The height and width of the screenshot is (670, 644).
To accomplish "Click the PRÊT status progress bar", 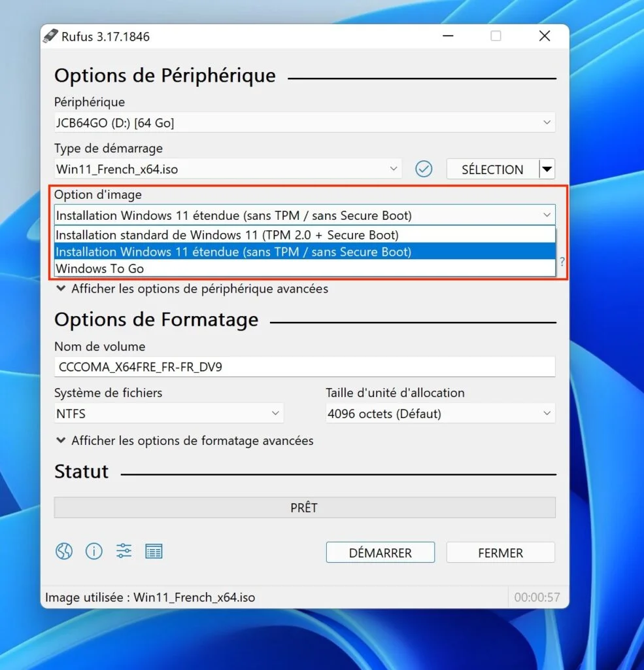I will coord(305,507).
